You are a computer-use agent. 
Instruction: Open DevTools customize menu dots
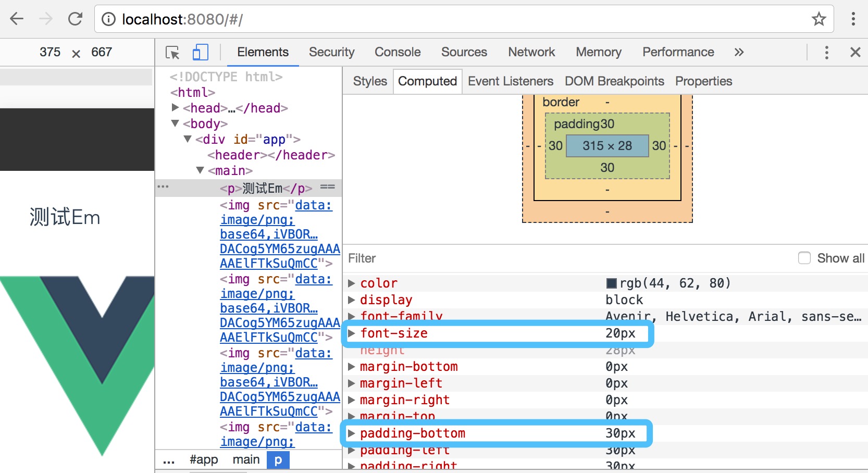pyautogui.click(x=826, y=52)
